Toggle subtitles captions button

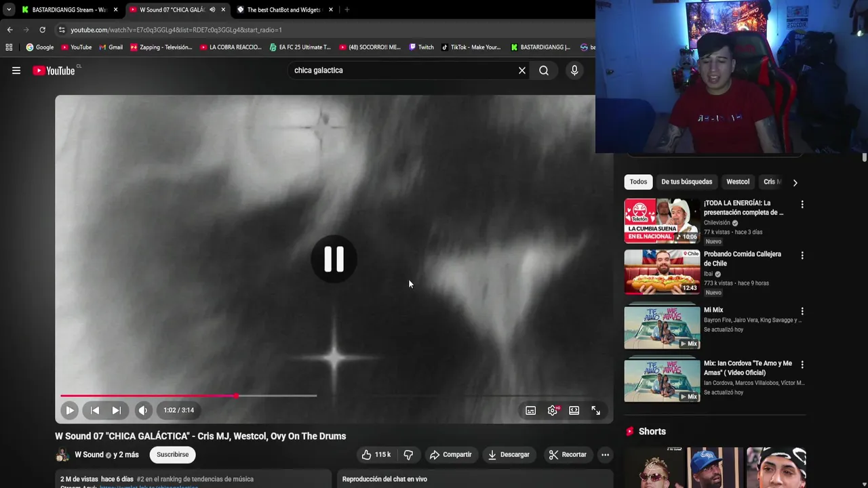point(530,410)
